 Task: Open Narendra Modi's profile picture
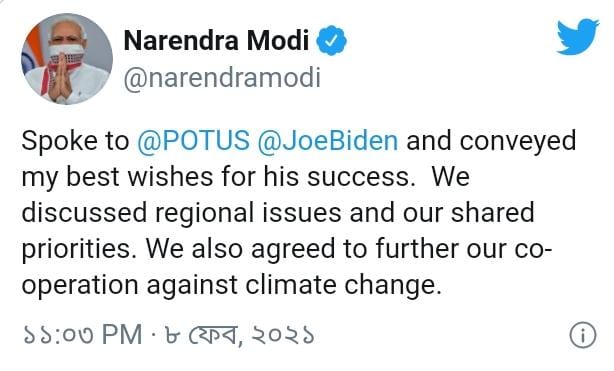[67, 59]
